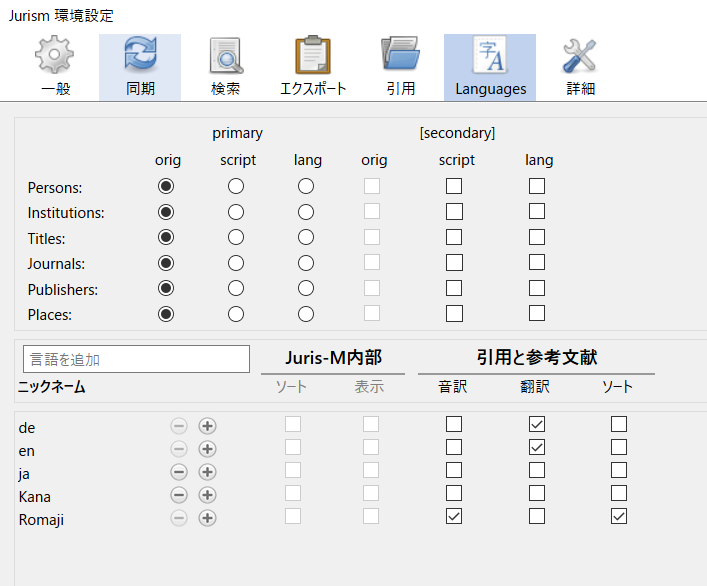Check citation ソート (sort) for en
The image size is (707, 586).
coord(619,447)
